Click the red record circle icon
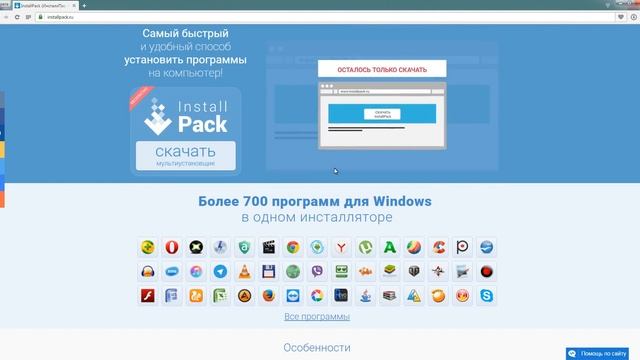This screenshot has width=640, height=360. [x=487, y=271]
